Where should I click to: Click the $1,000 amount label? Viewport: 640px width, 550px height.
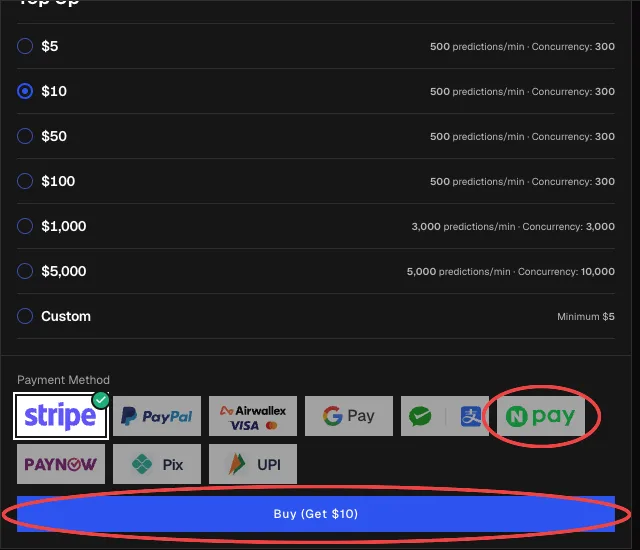(64, 226)
